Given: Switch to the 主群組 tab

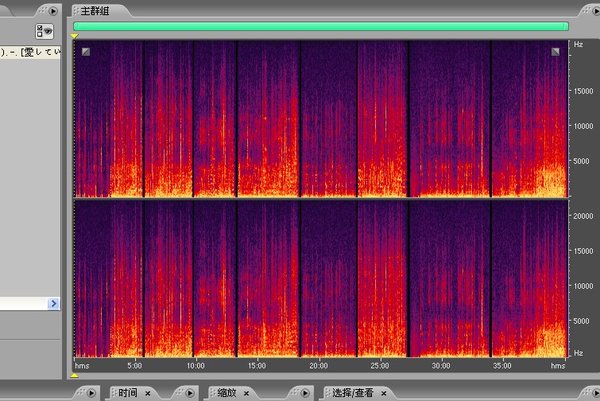Looking at the screenshot, I should [95, 11].
